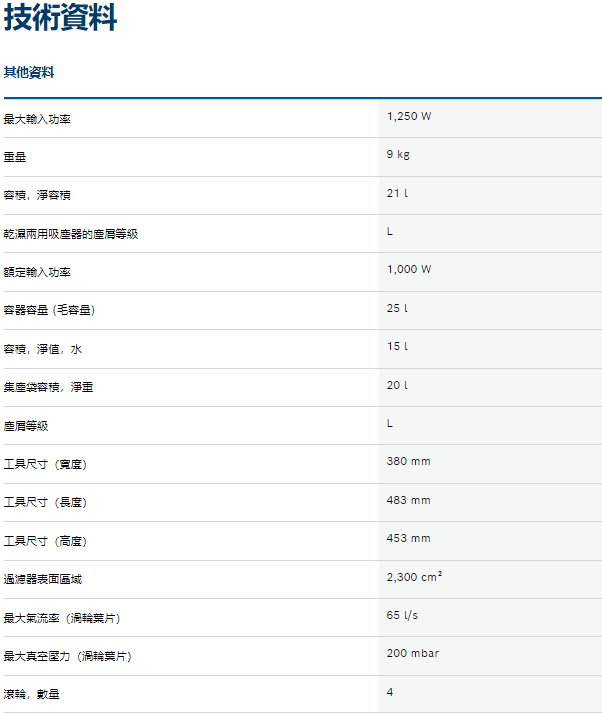Click the 重量 row label

15,157
